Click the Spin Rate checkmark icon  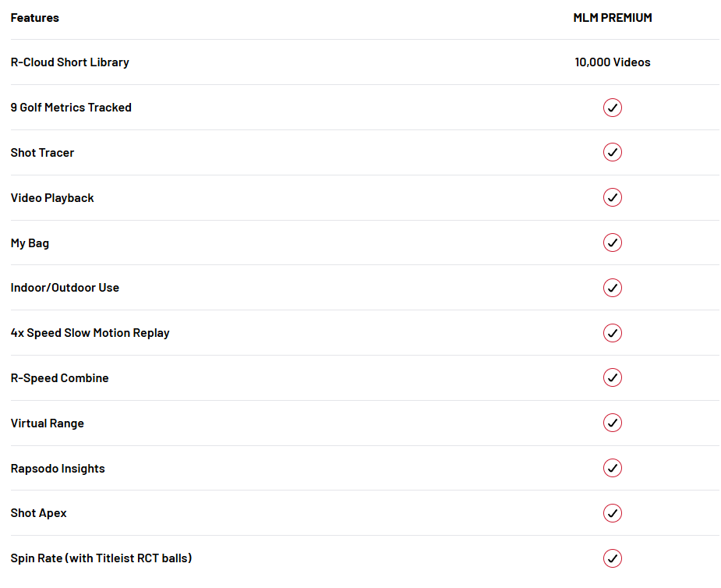612,558
